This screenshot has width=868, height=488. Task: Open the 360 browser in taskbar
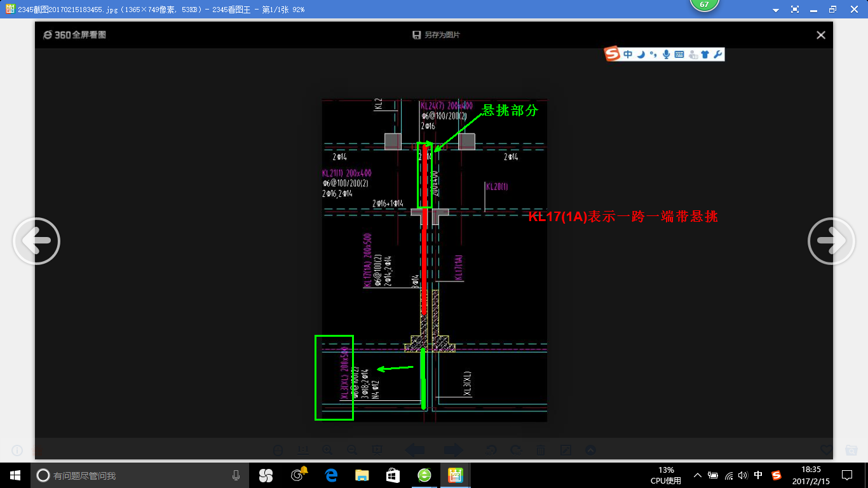tap(424, 475)
